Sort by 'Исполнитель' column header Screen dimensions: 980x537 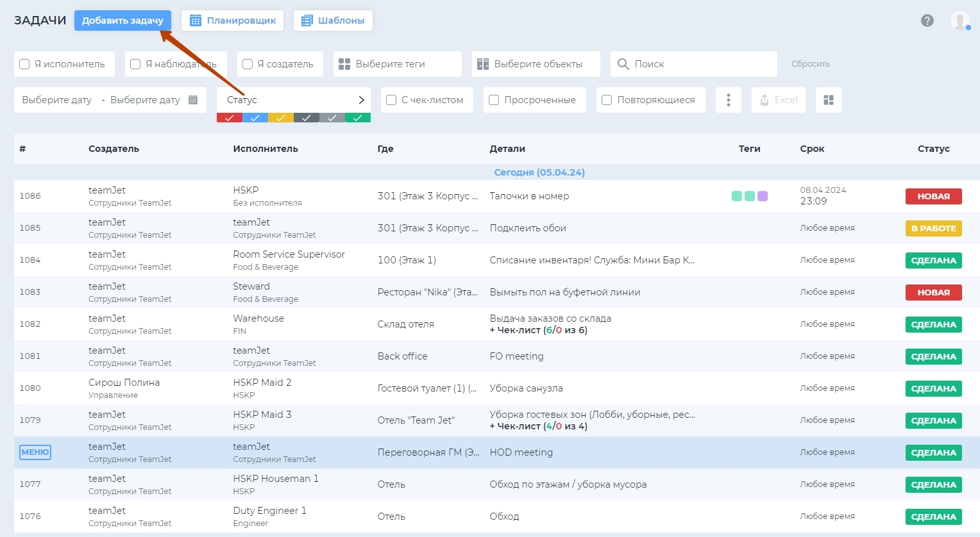tap(266, 149)
